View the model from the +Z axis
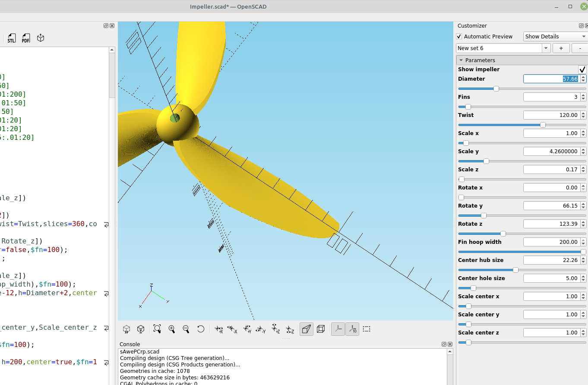This screenshot has height=385, width=588. pos(275,329)
